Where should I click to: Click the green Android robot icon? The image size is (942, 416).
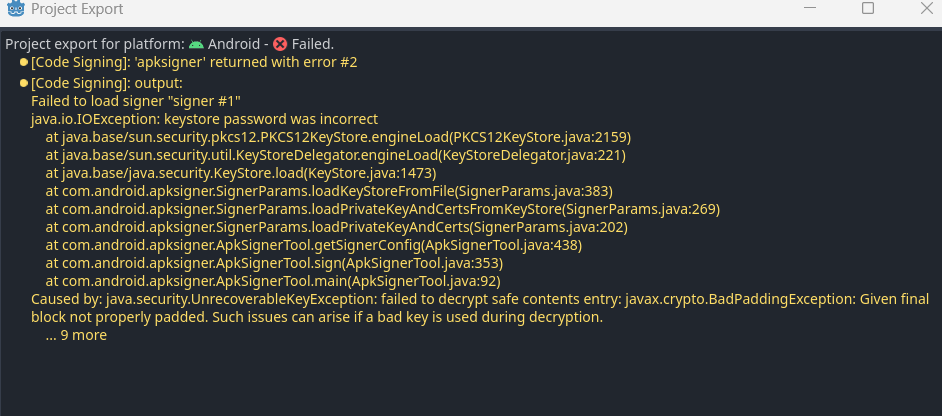196,44
